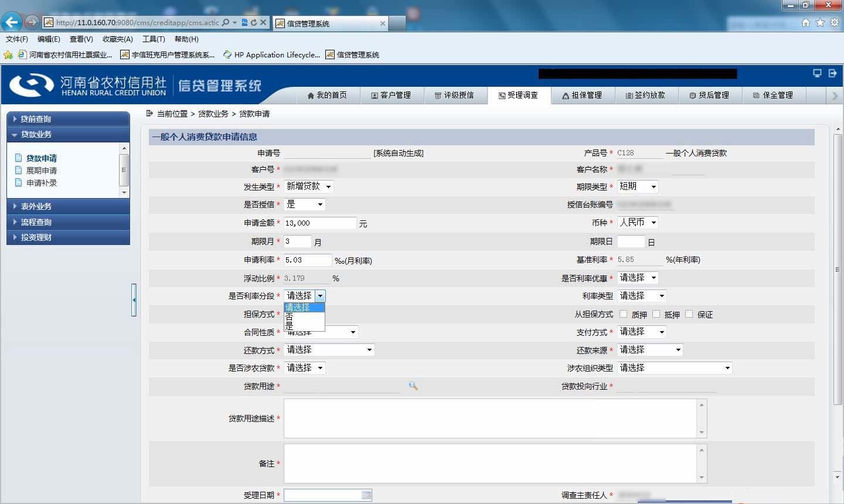The image size is (844, 504).
Task: Check the 保证 checkbox
Action: click(x=689, y=314)
